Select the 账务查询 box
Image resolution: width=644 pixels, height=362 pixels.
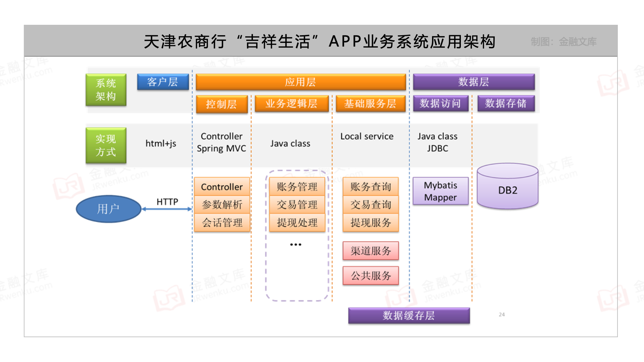(x=371, y=187)
